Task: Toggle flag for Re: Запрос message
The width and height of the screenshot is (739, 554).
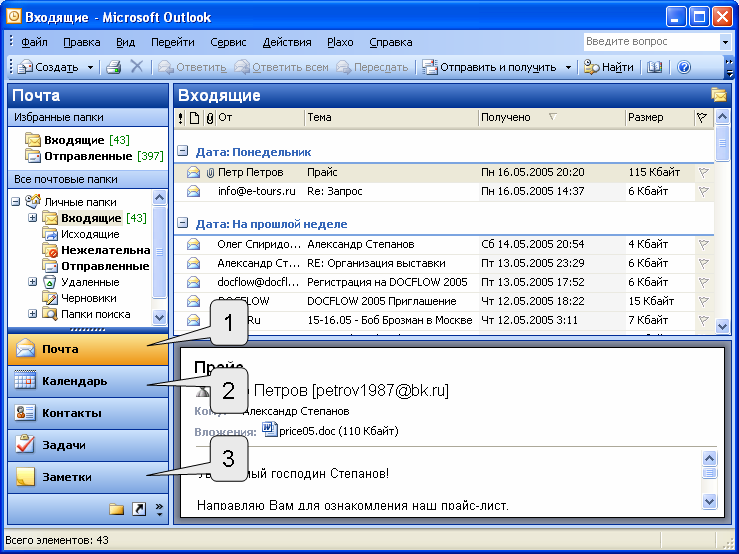Action: 703,191
